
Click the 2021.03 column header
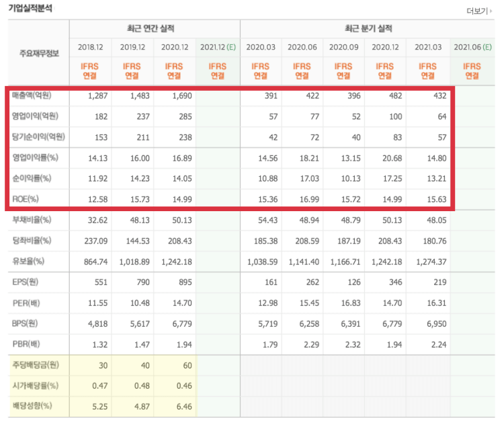point(428,47)
